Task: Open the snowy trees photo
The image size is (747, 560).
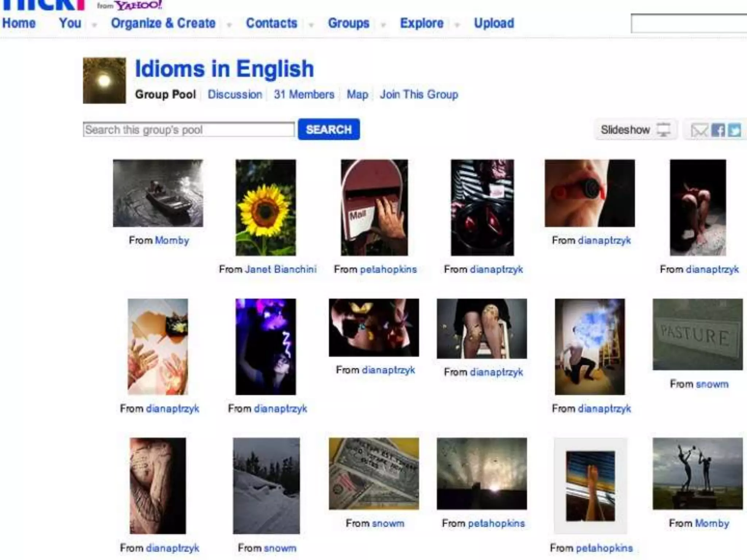Action: (x=267, y=486)
